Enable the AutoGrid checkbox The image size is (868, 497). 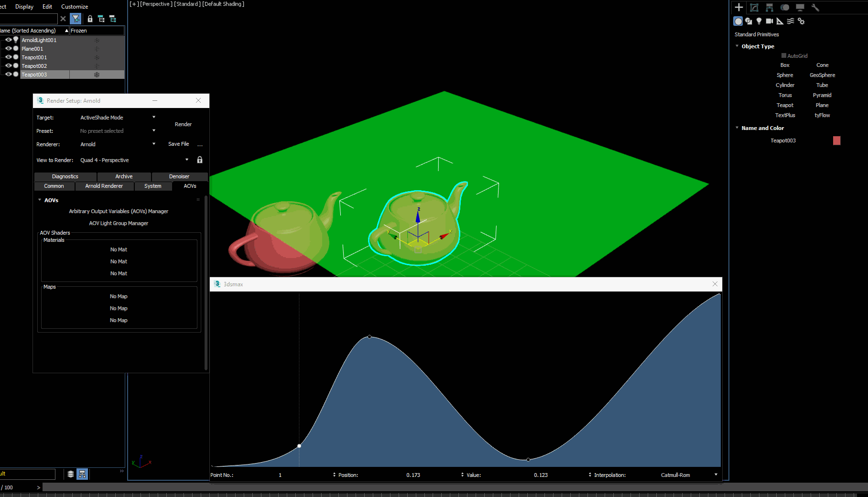click(784, 55)
